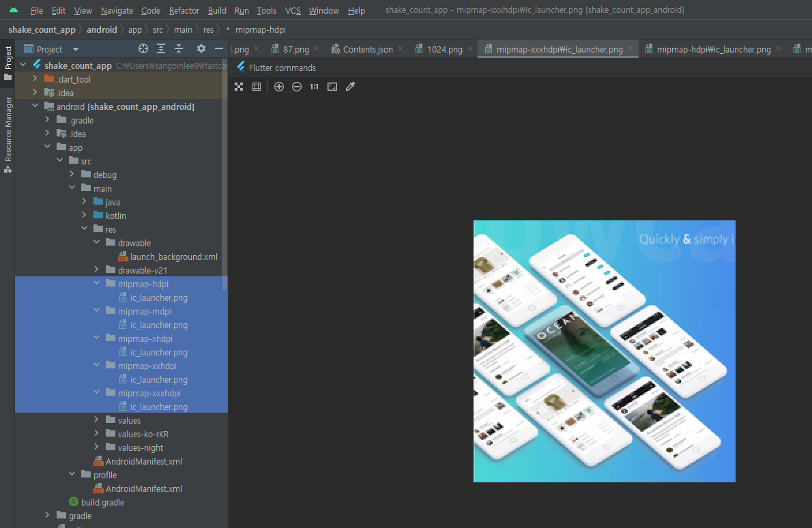
Task: Select ic_launcher.png under mipmap-mdpi
Action: click(154, 325)
